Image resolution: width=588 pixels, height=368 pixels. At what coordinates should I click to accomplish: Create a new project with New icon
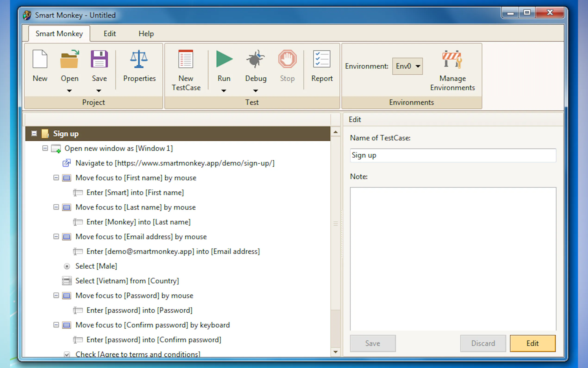(x=40, y=59)
